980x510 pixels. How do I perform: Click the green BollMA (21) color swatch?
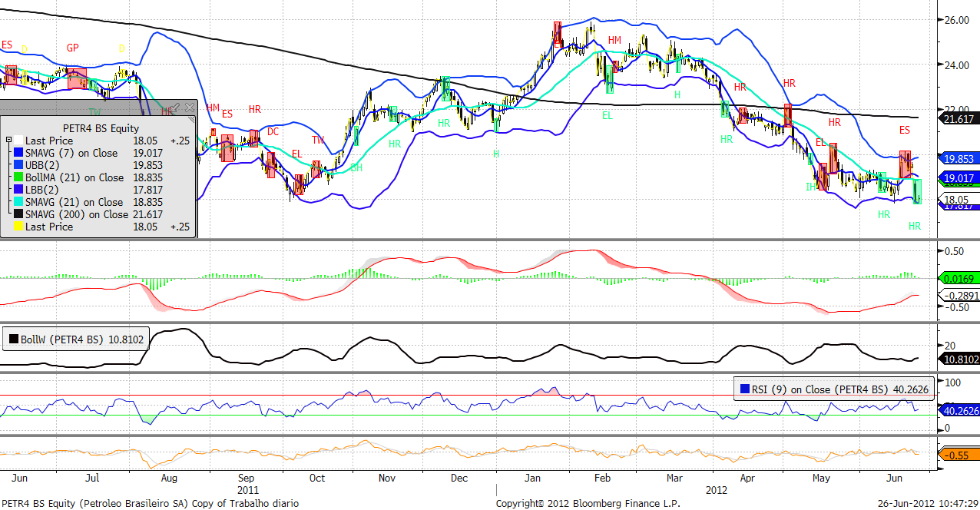coord(18,177)
